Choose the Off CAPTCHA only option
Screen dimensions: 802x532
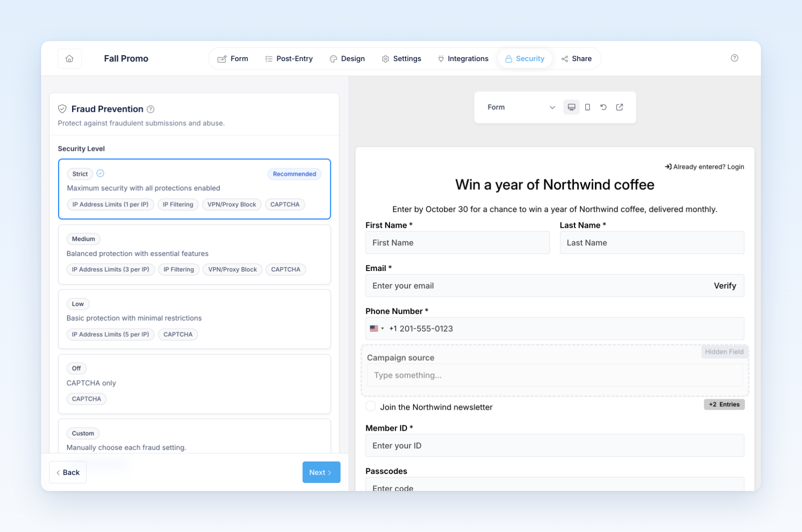[x=194, y=384]
